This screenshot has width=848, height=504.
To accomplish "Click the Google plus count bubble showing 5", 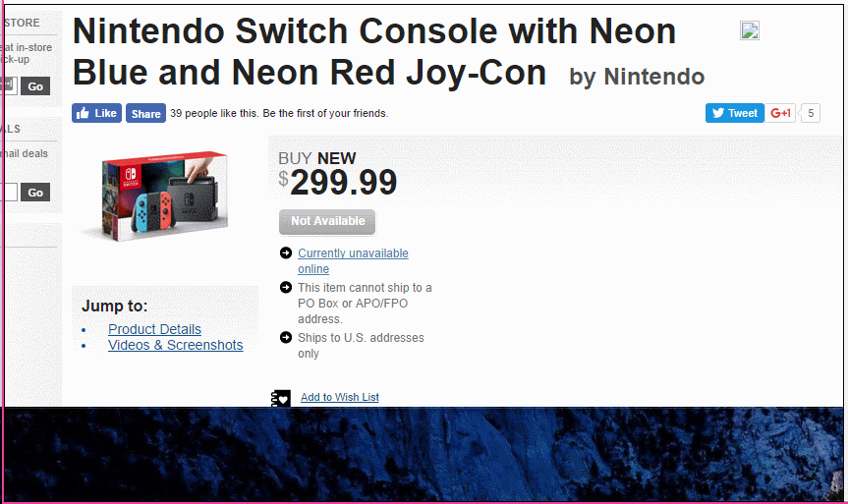I will pyautogui.click(x=810, y=113).
